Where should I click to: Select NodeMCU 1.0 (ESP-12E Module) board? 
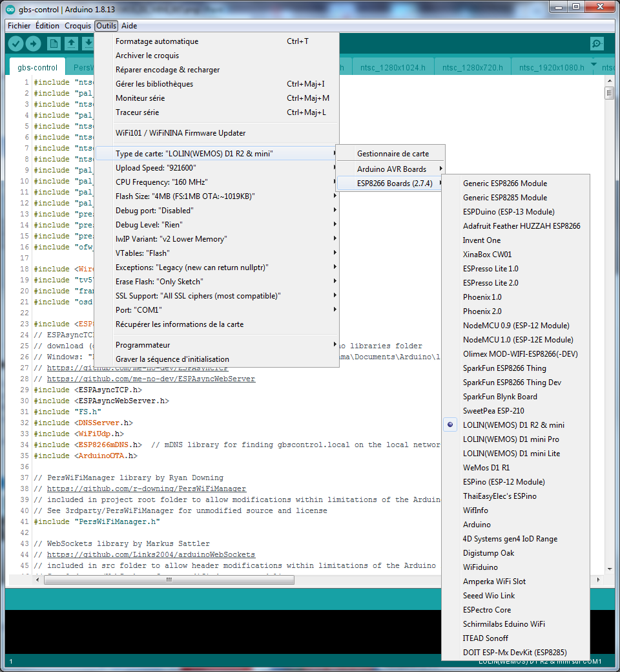tap(516, 339)
